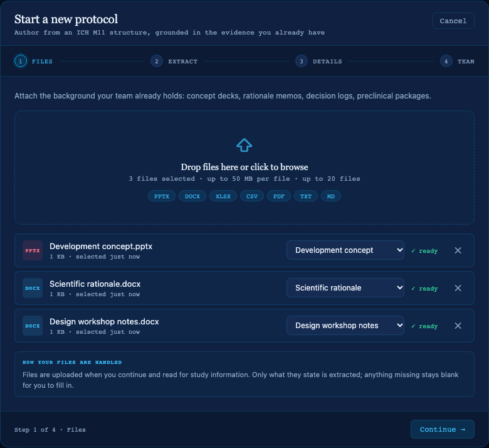Open the Development concept document type dropdown
The height and width of the screenshot is (448, 489).
(x=345, y=250)
